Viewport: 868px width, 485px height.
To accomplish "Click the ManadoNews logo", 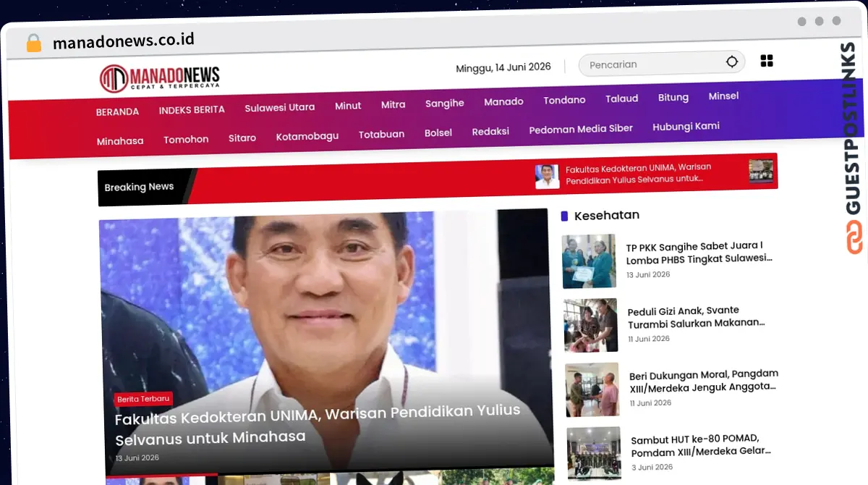I will [160, 78].
